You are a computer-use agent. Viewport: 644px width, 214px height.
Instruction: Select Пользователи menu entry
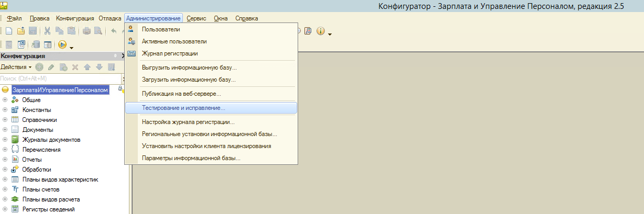coord(211,29)
